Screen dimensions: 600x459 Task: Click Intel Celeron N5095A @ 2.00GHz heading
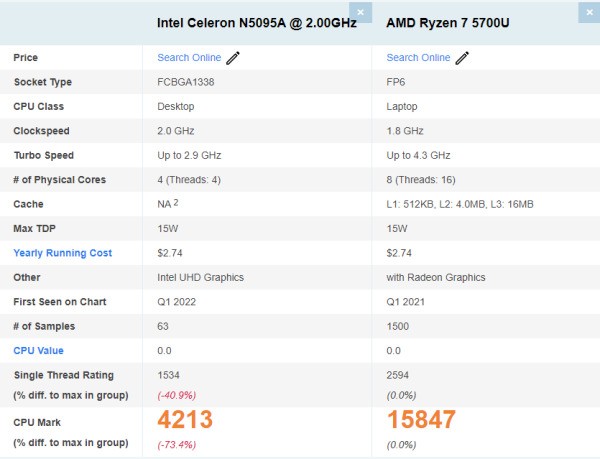click(x=257, y=23)
